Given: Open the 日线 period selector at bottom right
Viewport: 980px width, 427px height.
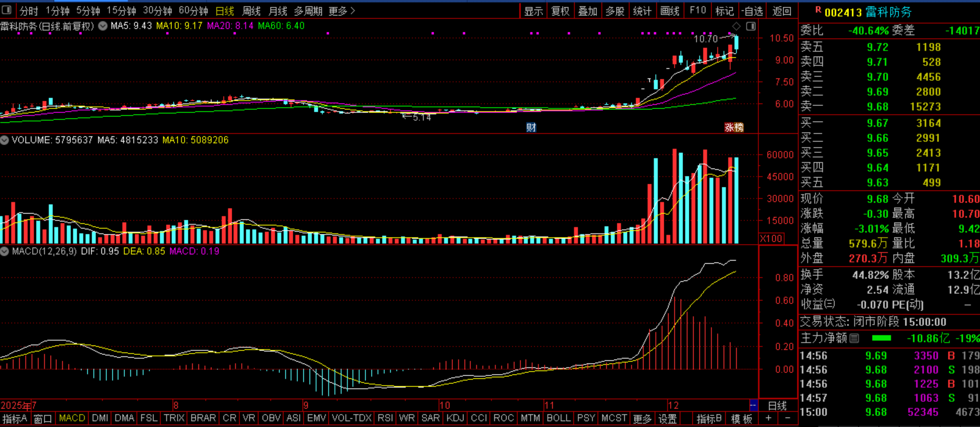Looking at the screenshot, I should pyautogui.click(x=778, y=406).
